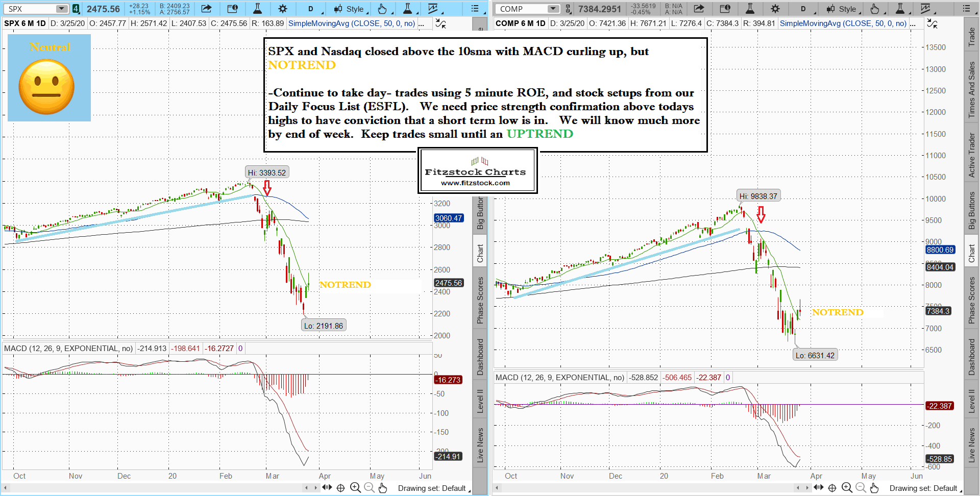Click the collapse-studies icon beside SPX header
980x496 pixels.
tap(440, 23)
